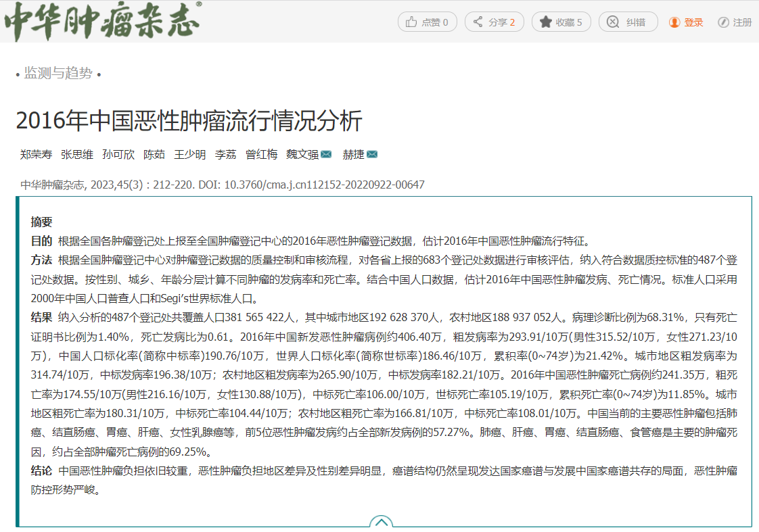Open author 郑荣寿's profile
The width and height of the screenshot is (759, 532).
pos(36,154)
